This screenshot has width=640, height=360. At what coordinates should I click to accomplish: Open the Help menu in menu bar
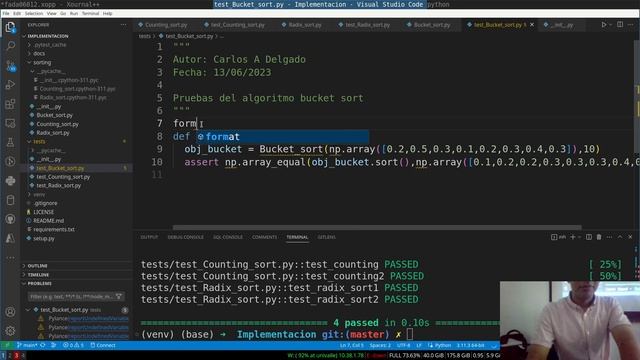(107, 13)
